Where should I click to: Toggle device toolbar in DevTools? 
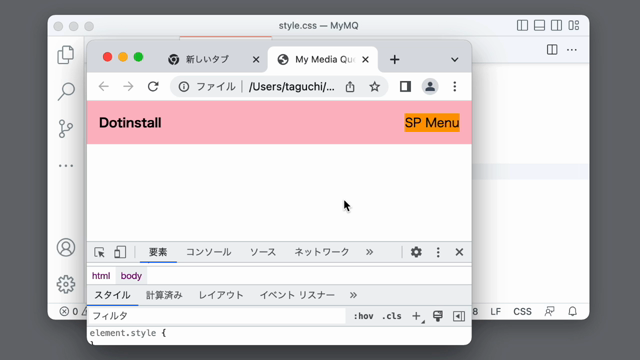click(120, 252)
